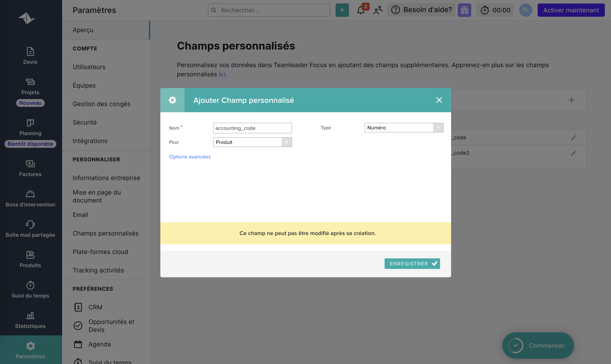Open the Devis section icon
This screenshot has width=611, height=364.
30,52
